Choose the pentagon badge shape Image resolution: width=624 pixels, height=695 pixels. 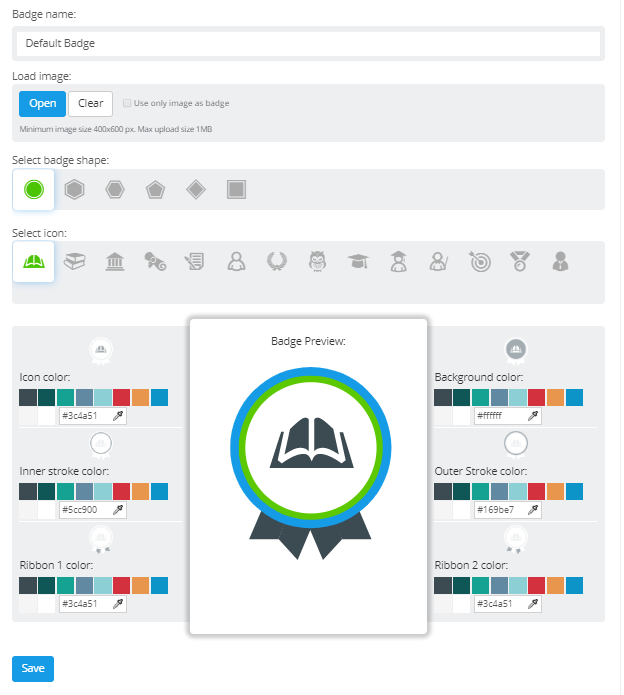[155, 189]
